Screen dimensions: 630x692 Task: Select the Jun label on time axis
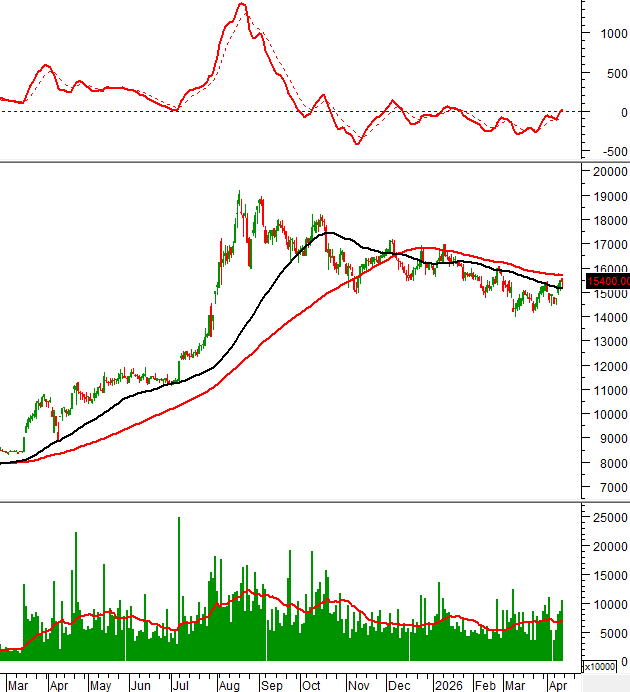pos(140,686)
